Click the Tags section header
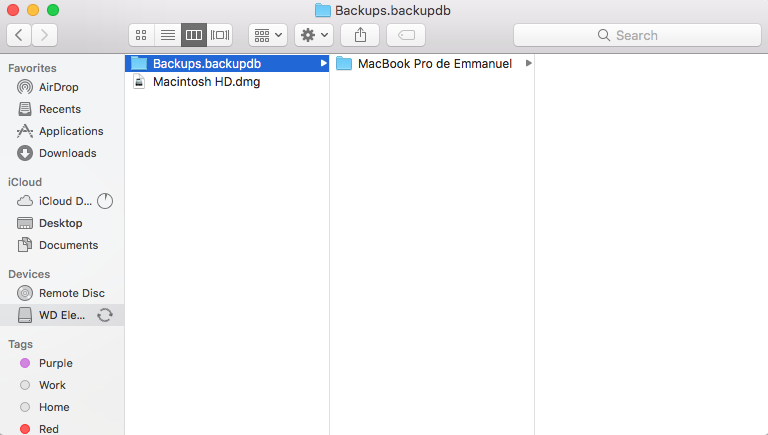 21,344
